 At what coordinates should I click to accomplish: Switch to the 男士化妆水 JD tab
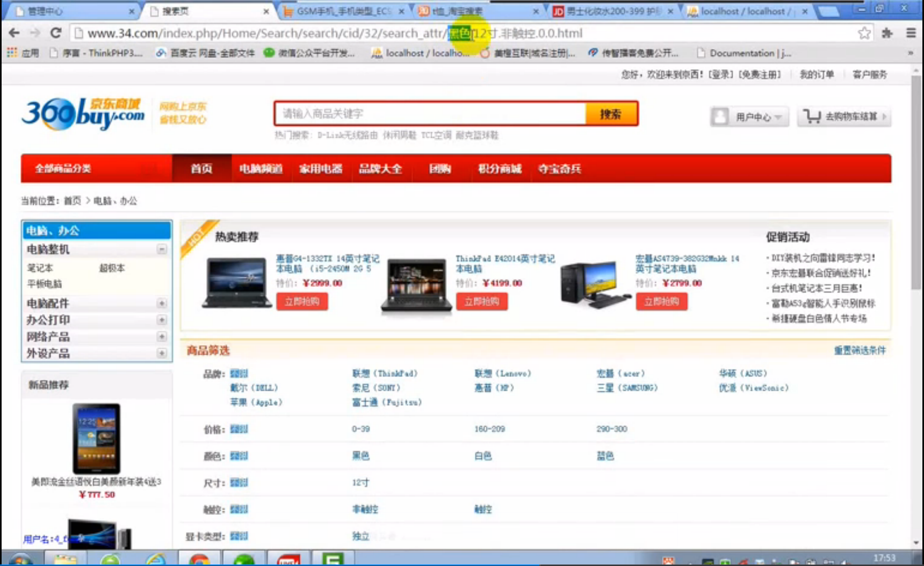612,11
